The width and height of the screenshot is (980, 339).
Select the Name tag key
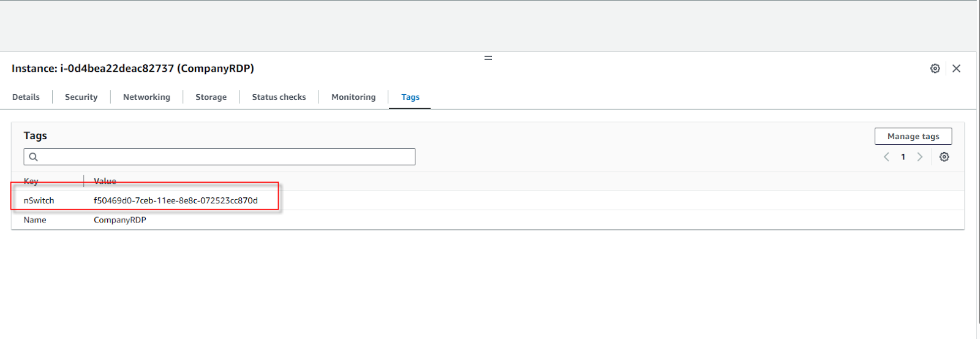[x=35, y=220]
